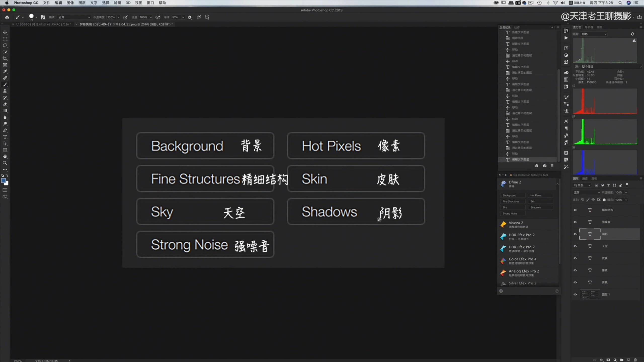644x362 pixels.
Task: Select the Eraser tool
Action: point(5,104)
